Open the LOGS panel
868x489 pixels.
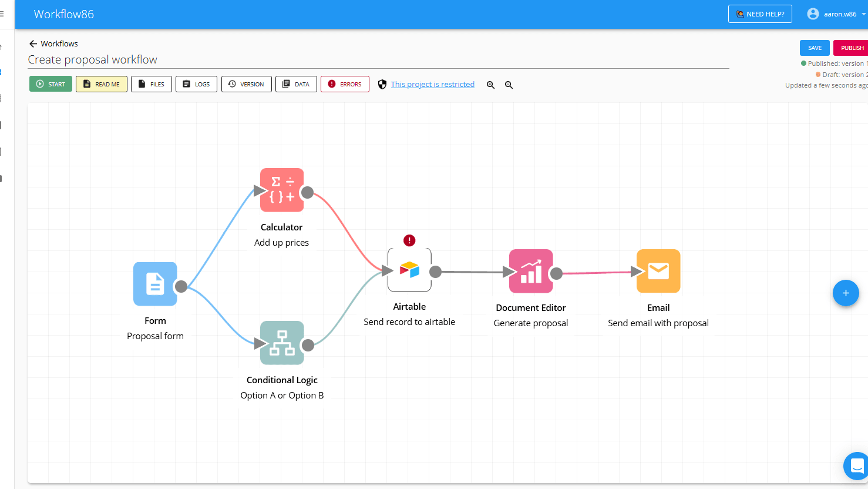[197, 84]
